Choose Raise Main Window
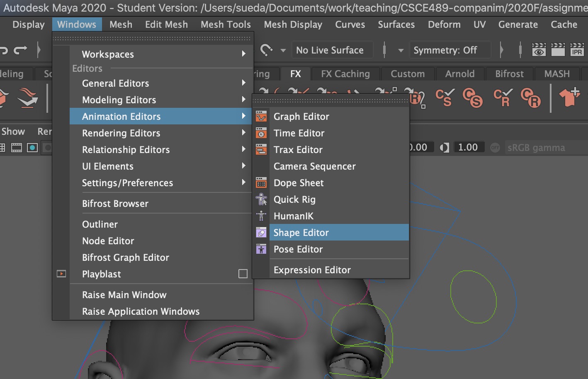The image size is (588, 379). (161, 295)
